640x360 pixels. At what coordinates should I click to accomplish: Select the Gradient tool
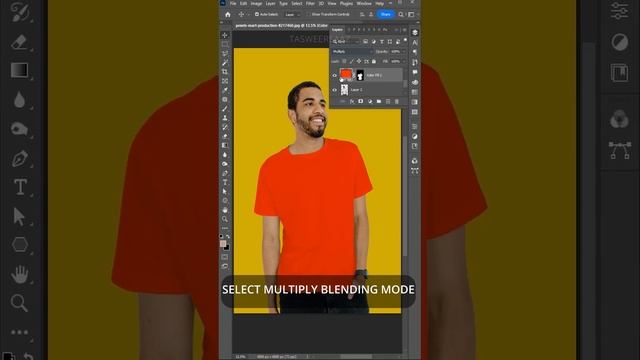(x=225, y=145)
